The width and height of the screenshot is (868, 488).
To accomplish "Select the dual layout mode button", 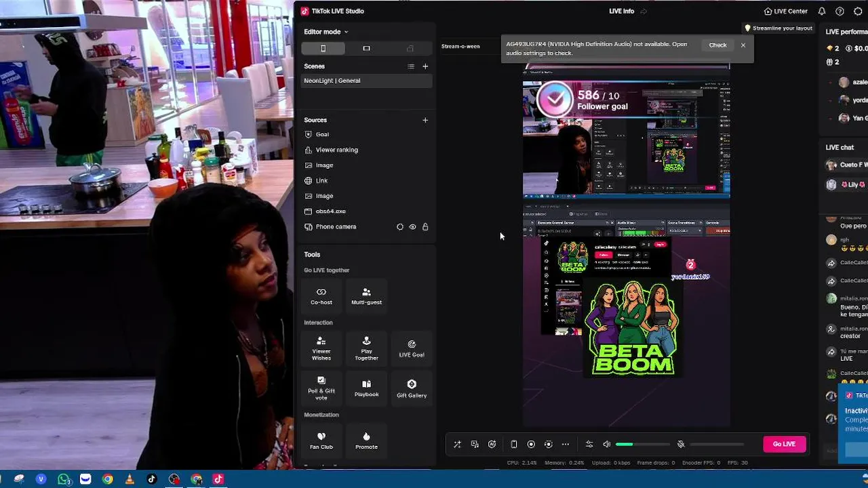I will [410, 48].
